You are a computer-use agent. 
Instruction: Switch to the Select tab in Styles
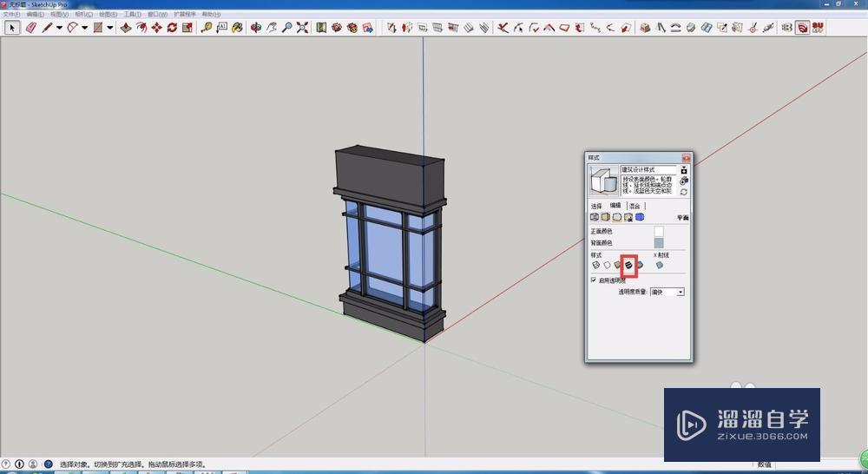(596, 206)
